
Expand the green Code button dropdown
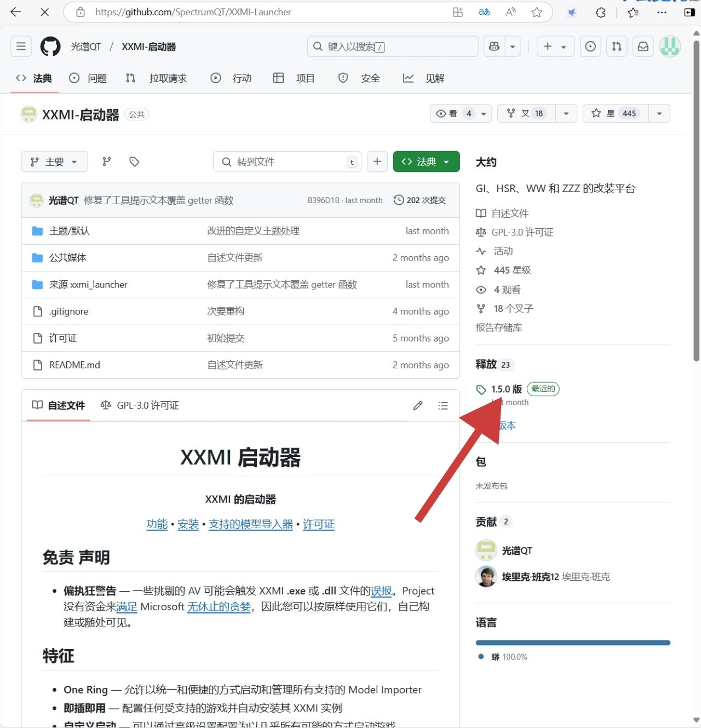click(426, 161)
